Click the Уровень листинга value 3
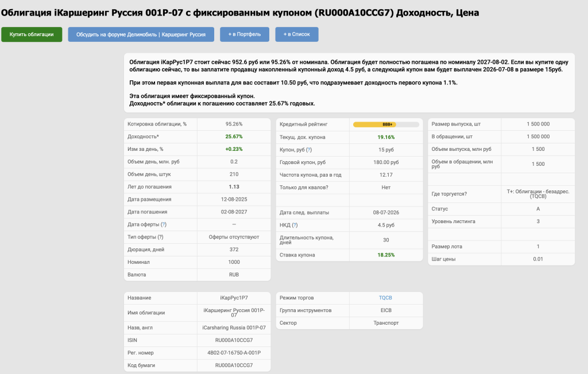This screenshot has width=588, height=374. click(538, 221)
